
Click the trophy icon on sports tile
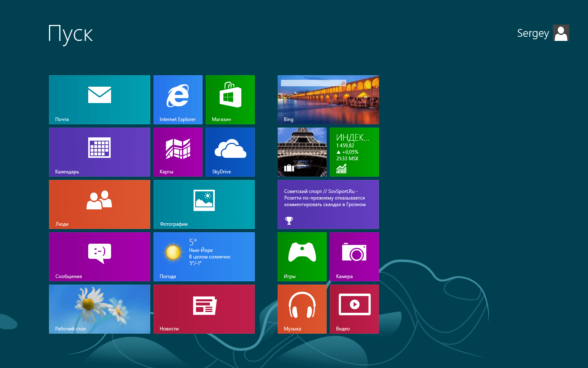[289, 220]
